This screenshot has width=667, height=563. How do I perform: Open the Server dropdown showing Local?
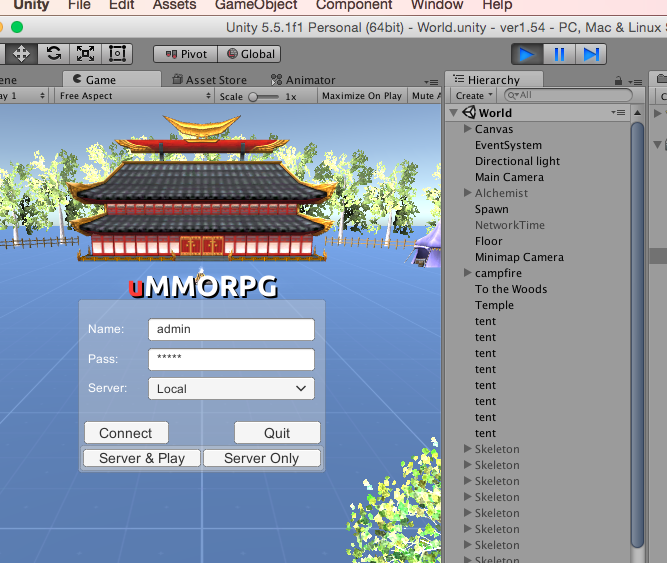coord(231,389)
